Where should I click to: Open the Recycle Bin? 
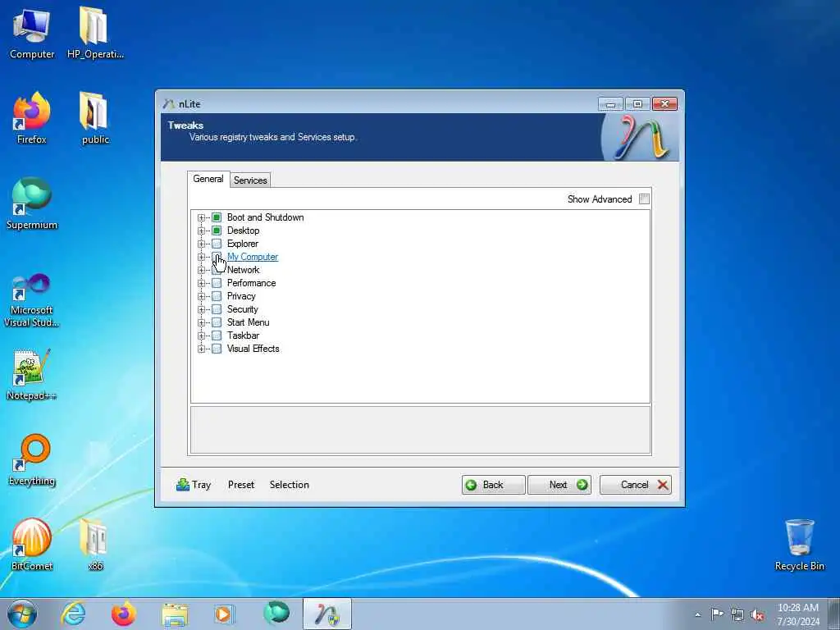(x=799, y=545)
